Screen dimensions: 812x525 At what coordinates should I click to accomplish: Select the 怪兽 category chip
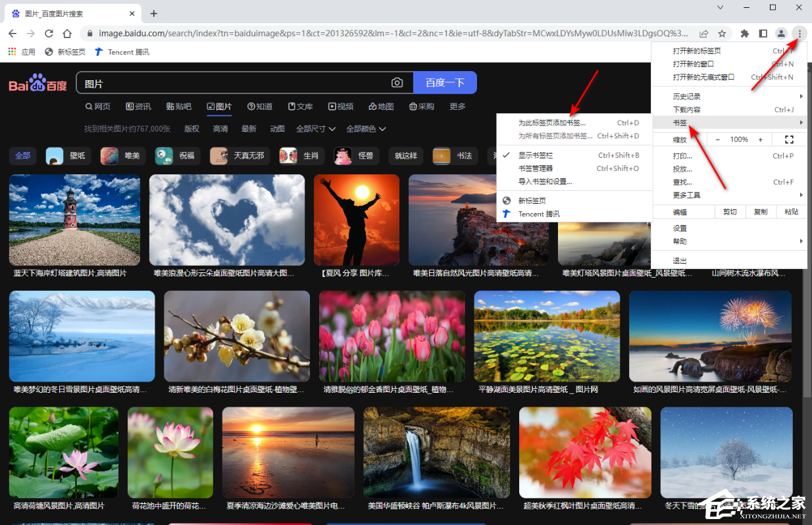point(357,156)
